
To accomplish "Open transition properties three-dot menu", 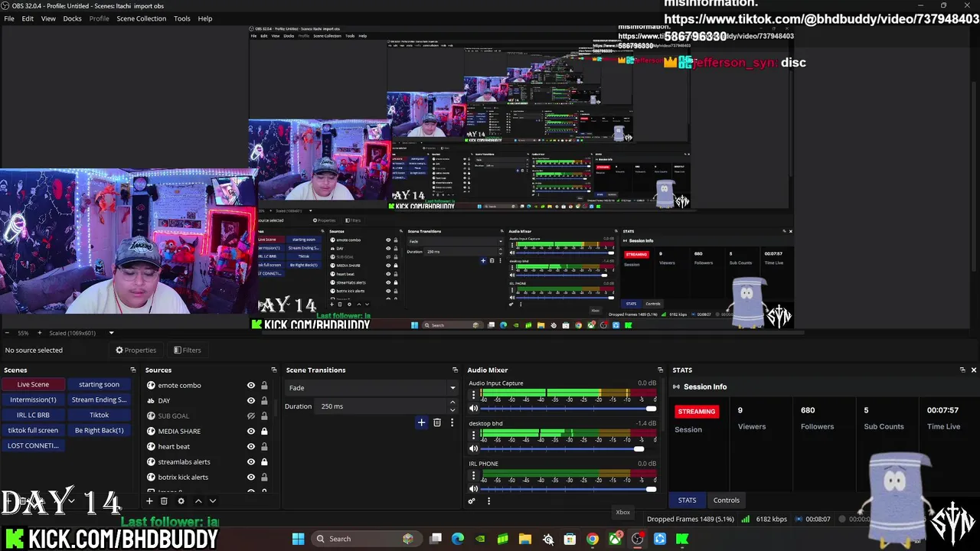I will click(452, 422).
